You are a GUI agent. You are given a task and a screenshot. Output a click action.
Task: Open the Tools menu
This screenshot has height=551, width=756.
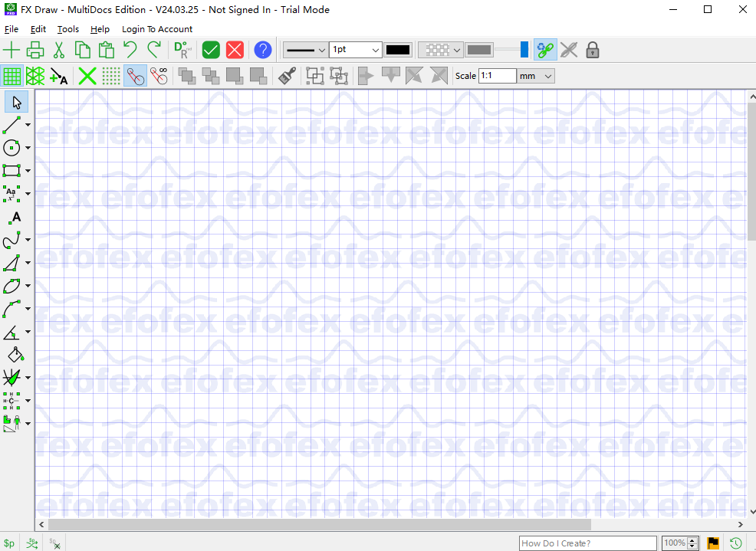tap(68, 29)
